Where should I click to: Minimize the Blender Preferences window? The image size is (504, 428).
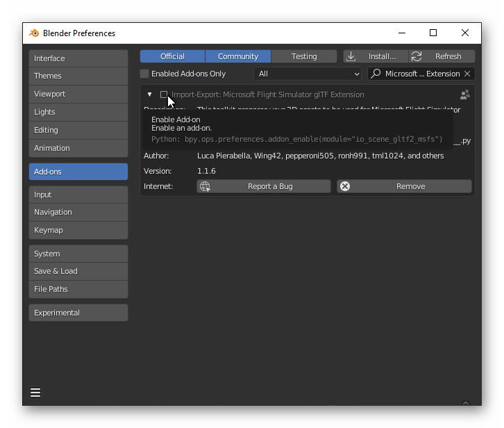point(402,33)
